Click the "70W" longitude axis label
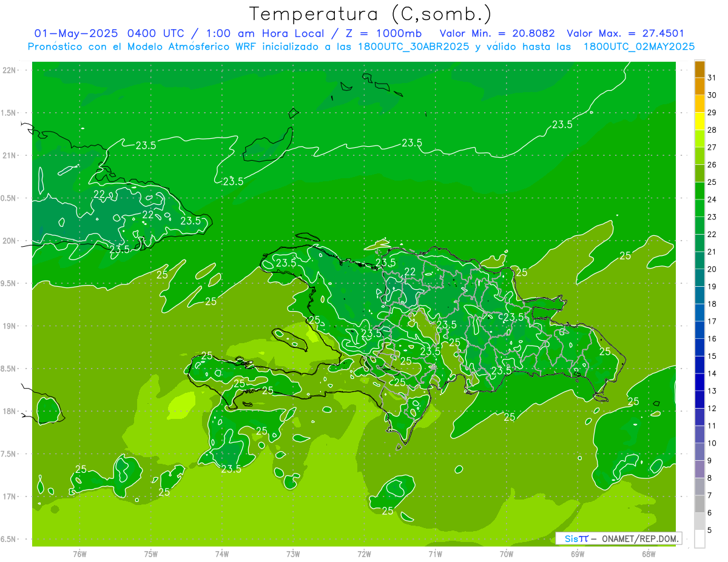728x562 pixels. pyautogui.click(x=507, y=554)
